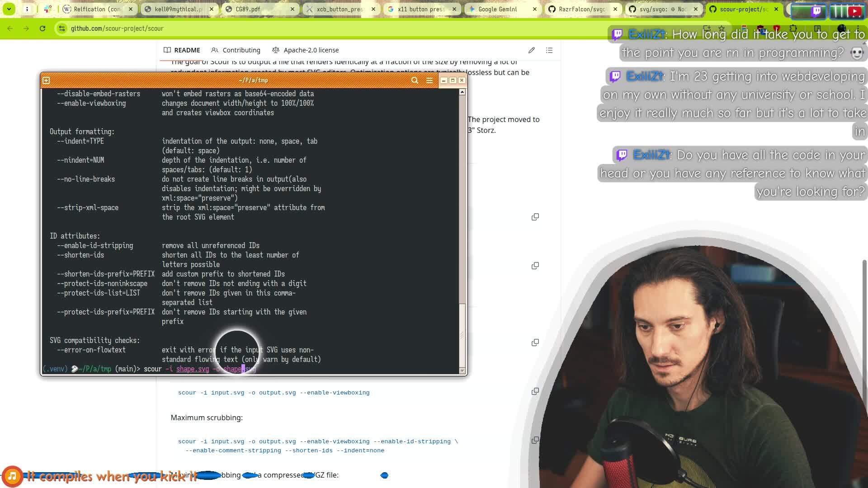The image size is (868, 488).
Task: Open the terminal hamburger menu
Action: (x=429, y=80)
